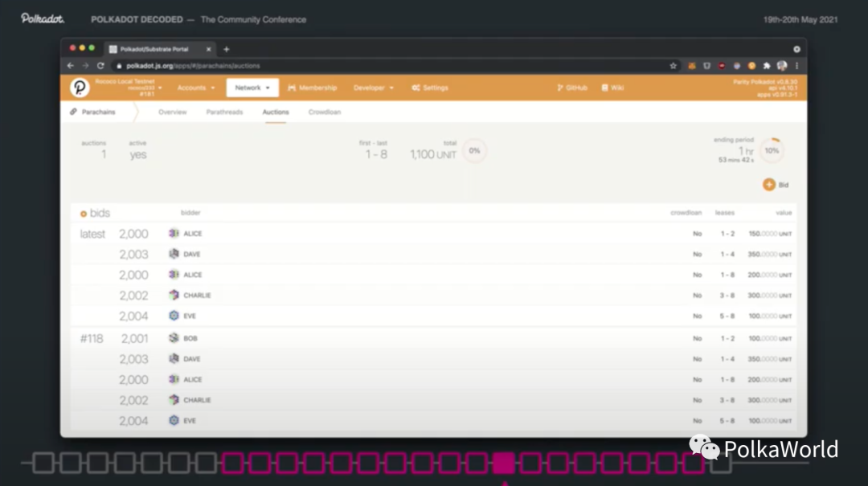Bookmark the page with the star icon
This screenshot has width=868, height=486.
click(674, 66)
